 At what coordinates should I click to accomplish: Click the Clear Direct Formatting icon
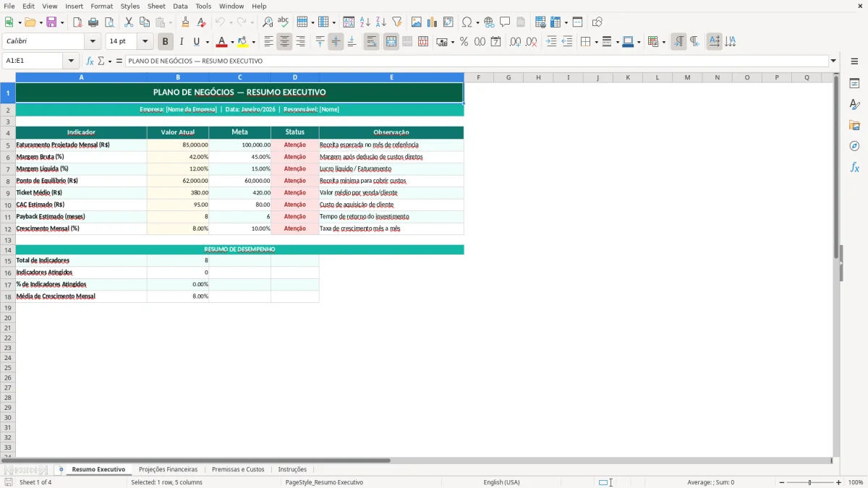[201, 22]
